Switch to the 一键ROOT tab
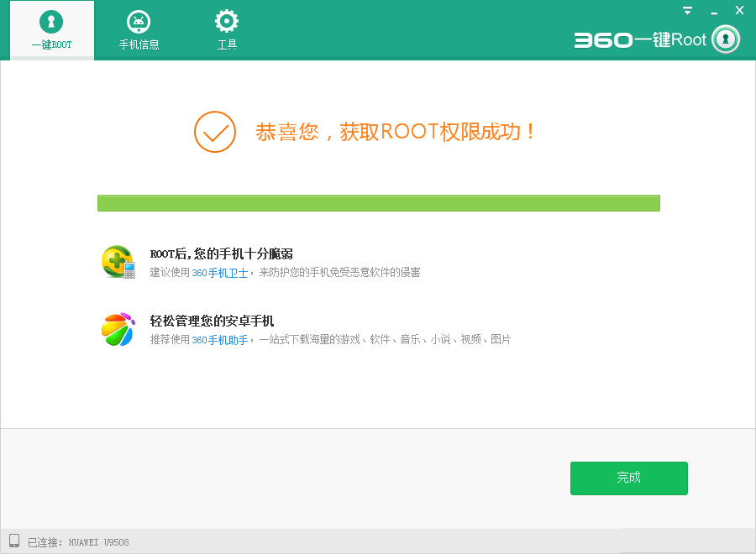This screenshot has height=554, width=756. (x=51, y=30)
